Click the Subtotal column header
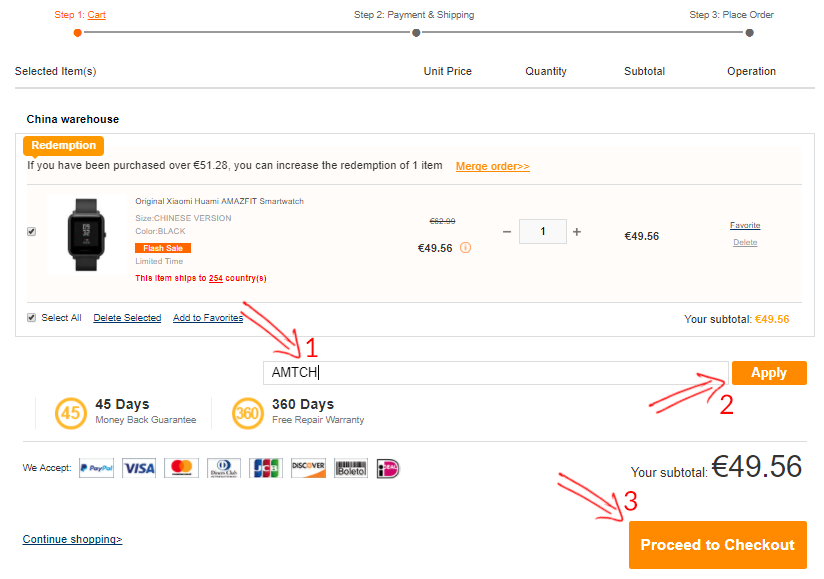Image resolution: width=824 pixels, height=579 pixels. coord(644,71)
